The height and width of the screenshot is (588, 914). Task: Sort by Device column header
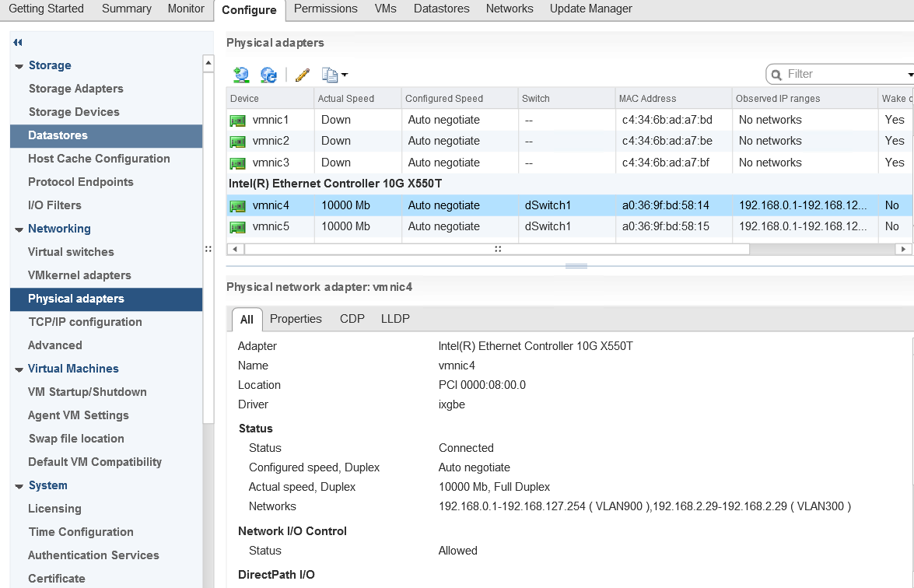(270, 99)
